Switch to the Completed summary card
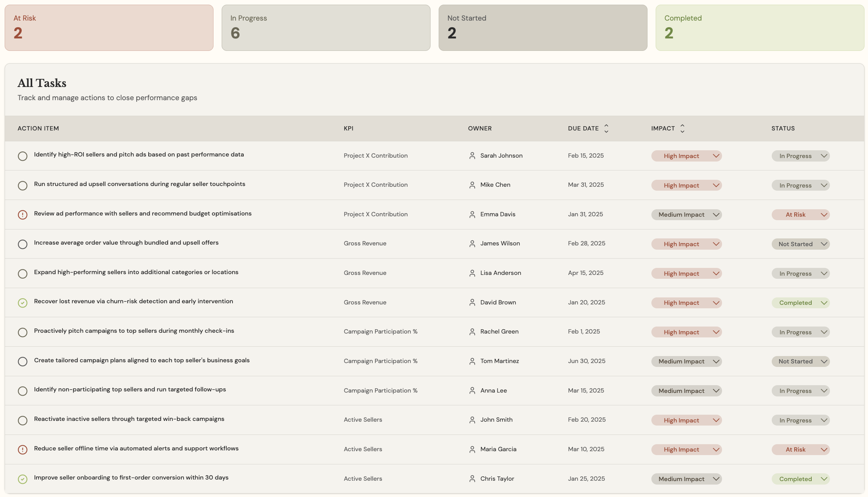 tap(759, 27)
